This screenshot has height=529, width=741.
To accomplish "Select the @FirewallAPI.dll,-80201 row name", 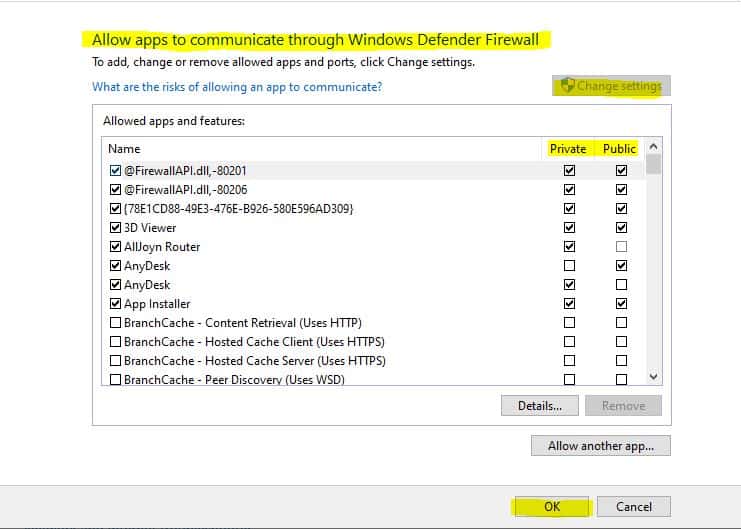I will coord(185,171).
